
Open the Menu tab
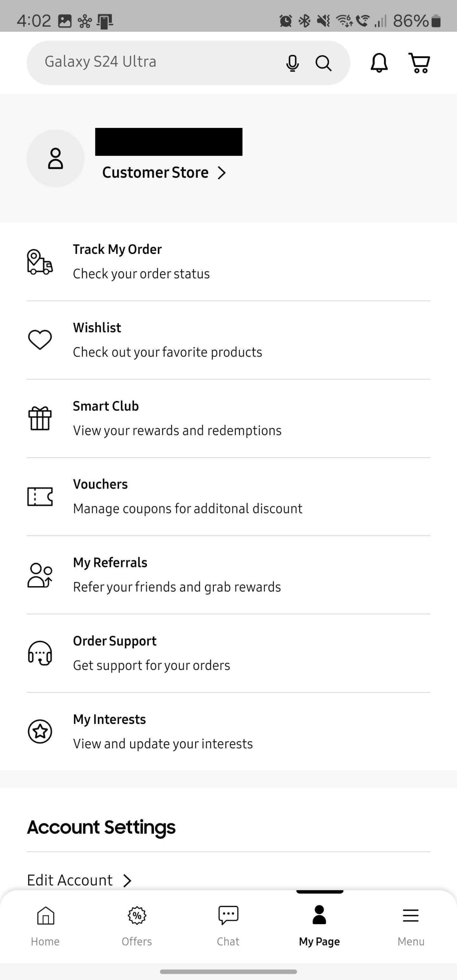click(x=411, y=925)
